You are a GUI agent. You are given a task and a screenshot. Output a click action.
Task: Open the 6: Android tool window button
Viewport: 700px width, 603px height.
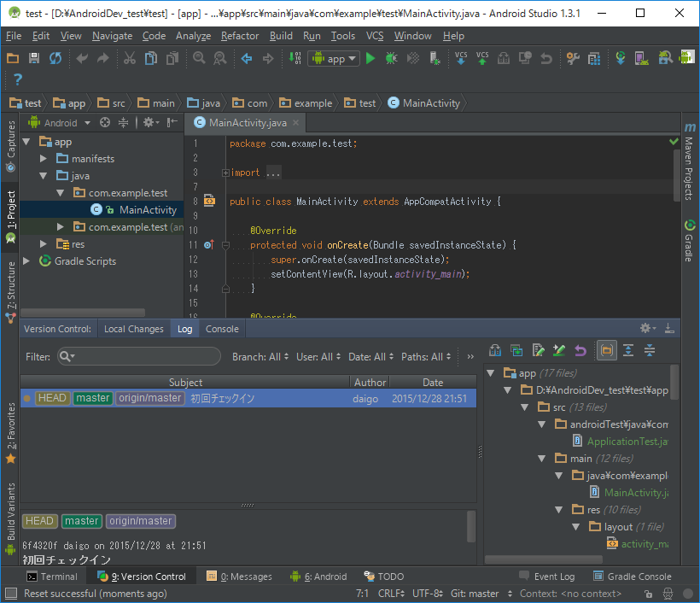click(x=318, y=577)
